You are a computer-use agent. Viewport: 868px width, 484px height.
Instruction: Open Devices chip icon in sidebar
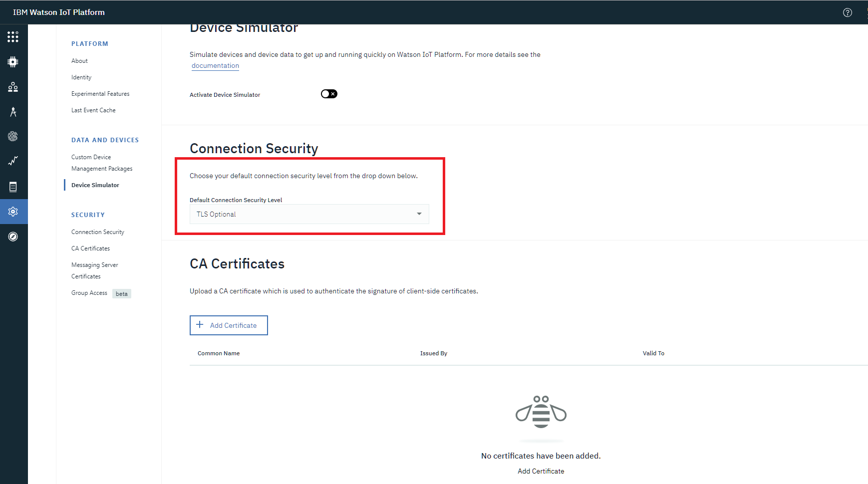pyautogui.click(x=13, y=62)
